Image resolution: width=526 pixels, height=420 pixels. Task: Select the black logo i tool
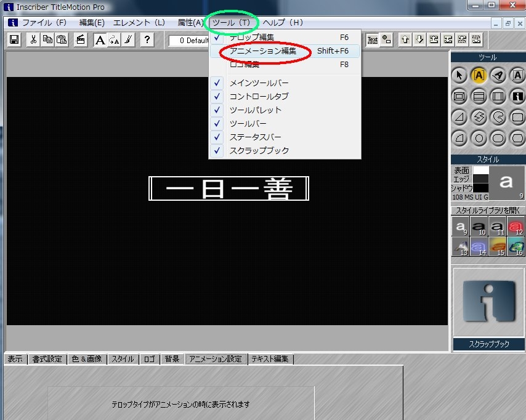[517, 97]
